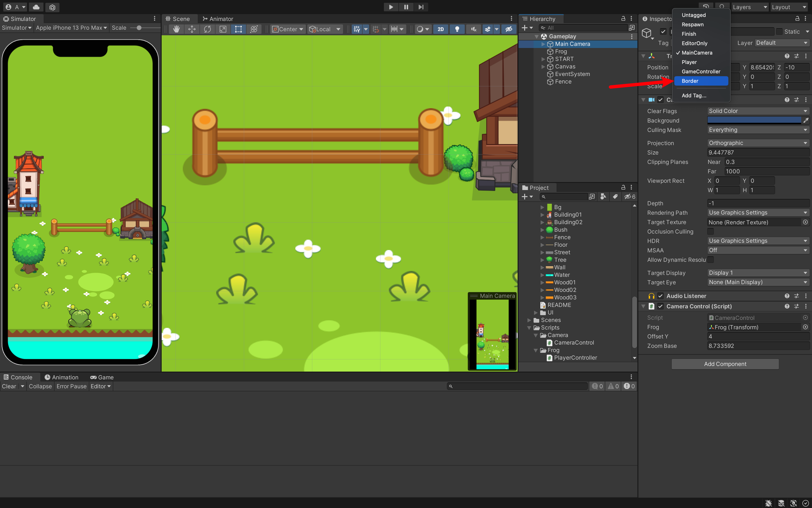Open the Layers dropdown in top bar

[750, 7]
